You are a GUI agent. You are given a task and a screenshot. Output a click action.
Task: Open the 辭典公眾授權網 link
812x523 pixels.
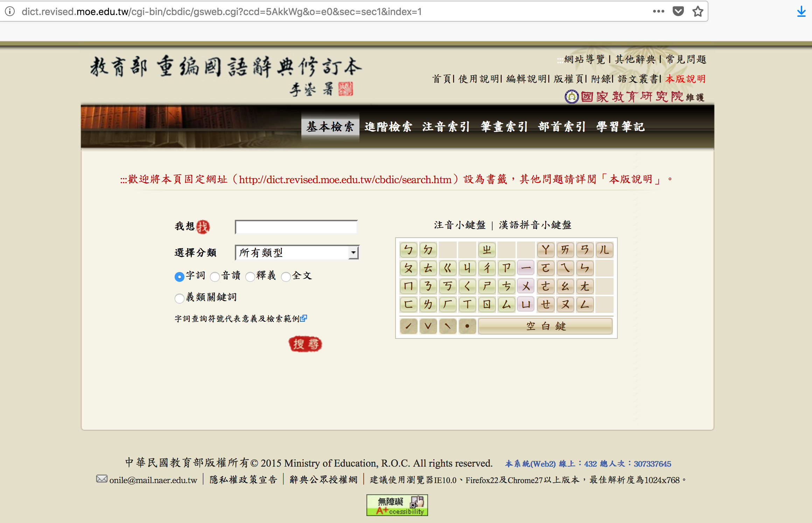(x=323, y=480)
